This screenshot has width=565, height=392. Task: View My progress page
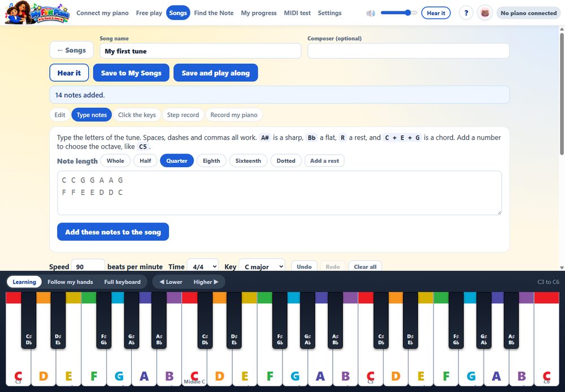[x=259, y=13]
